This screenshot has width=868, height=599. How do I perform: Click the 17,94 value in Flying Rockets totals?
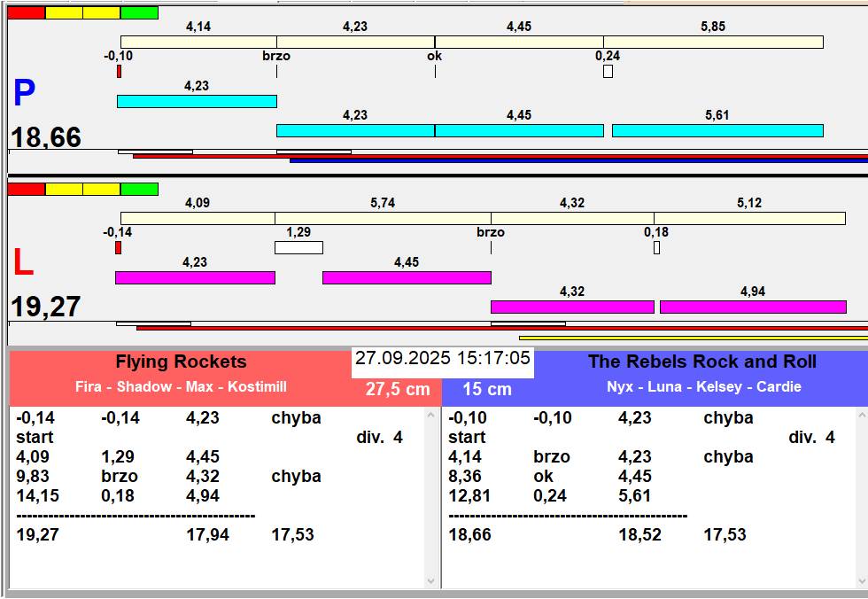pyautogui.click(x=207, y=535)
